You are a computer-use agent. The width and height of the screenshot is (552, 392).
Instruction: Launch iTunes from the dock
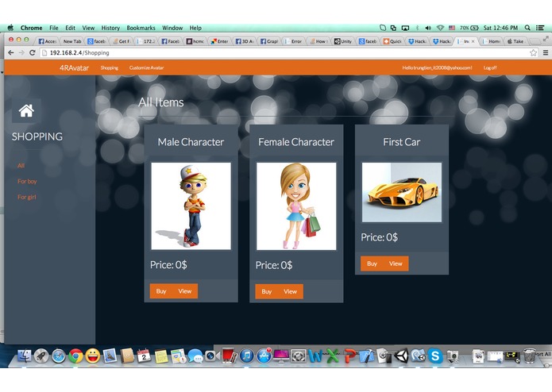(247, 356)
